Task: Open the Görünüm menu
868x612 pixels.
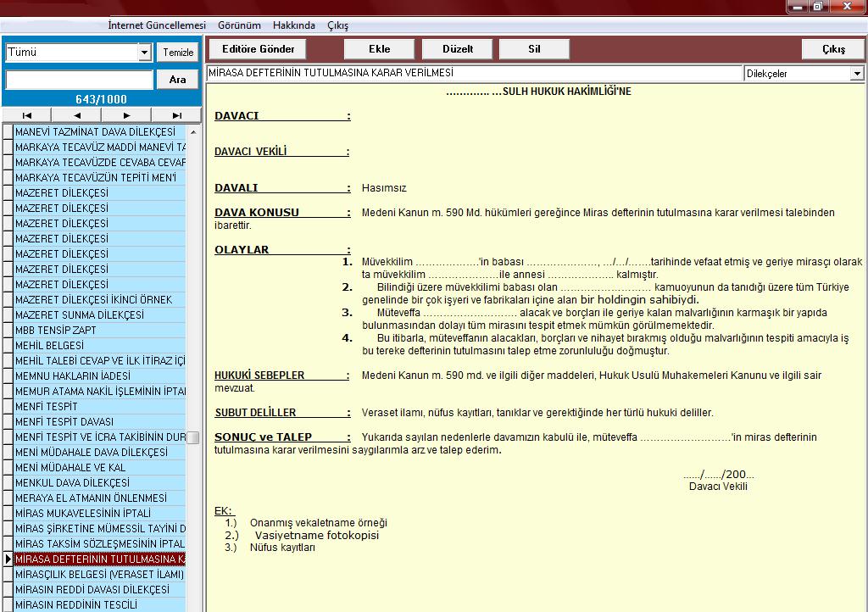Action: (239, 25)
